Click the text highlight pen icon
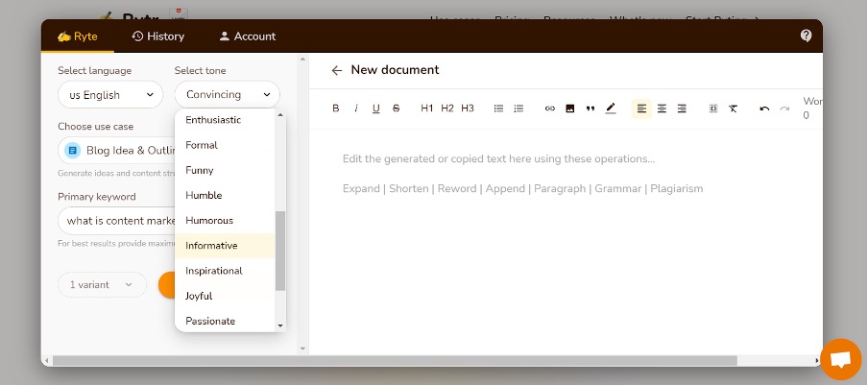Image resolution: width=868 pixels, height=386 pixels. point(611,109)
